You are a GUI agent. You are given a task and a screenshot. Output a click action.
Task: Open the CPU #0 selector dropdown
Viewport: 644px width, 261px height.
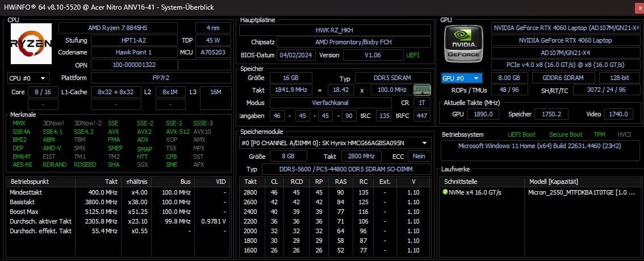pos(28,78)
